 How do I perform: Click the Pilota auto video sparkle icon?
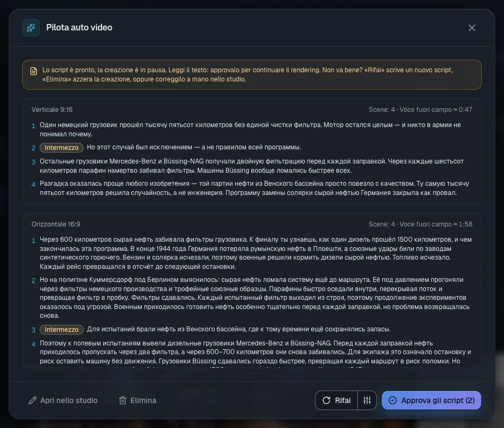click(31, 28)
